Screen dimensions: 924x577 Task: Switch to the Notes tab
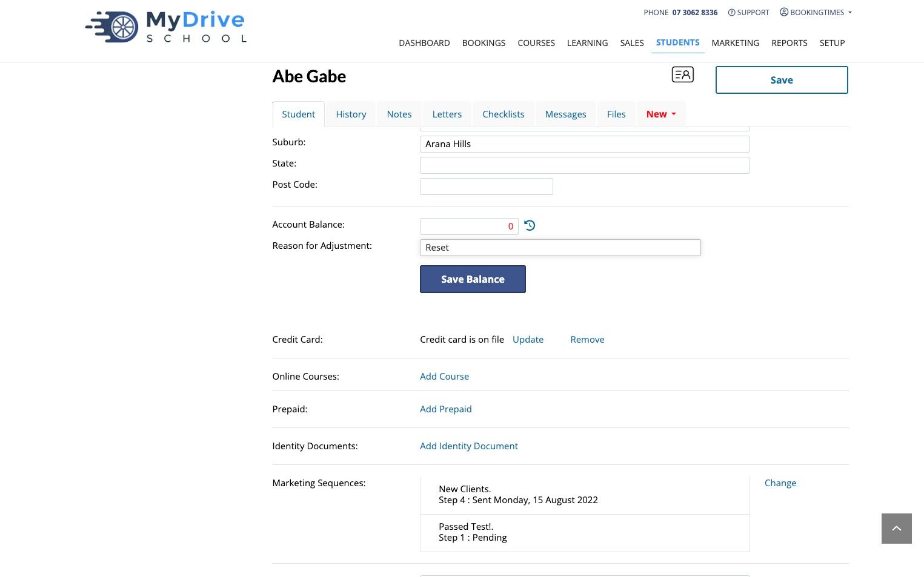[x=399, y=114]
